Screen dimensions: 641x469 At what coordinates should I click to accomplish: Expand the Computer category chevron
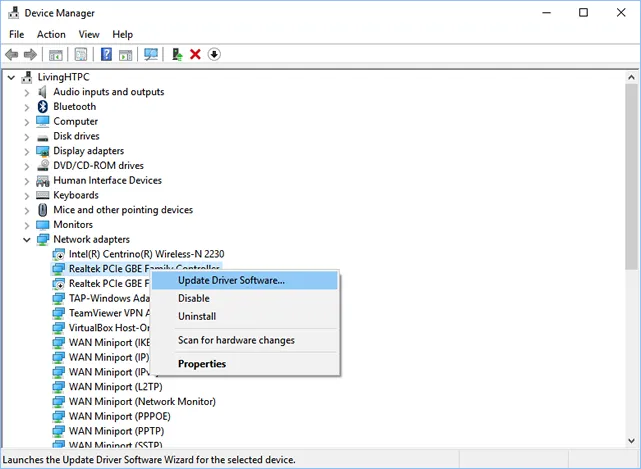coord(27,122)
